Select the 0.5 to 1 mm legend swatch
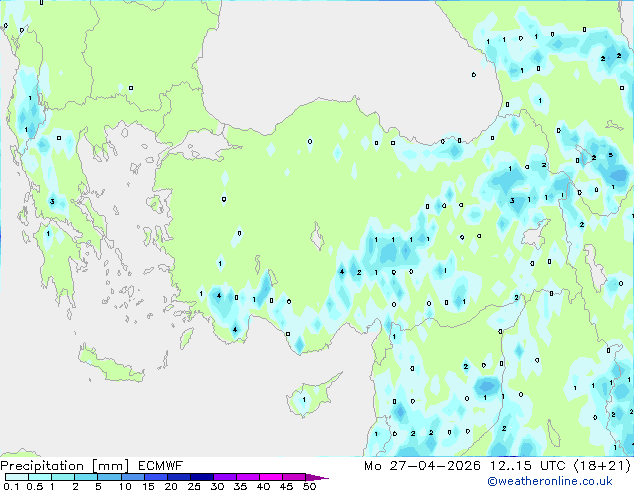634x490 pixels. pos(40,477)
